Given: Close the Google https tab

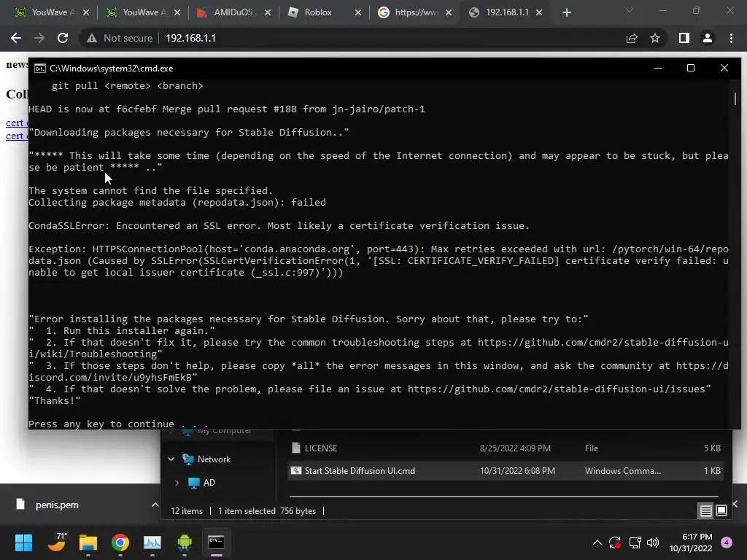Looking at the screenshot, I should click(449, 13).
